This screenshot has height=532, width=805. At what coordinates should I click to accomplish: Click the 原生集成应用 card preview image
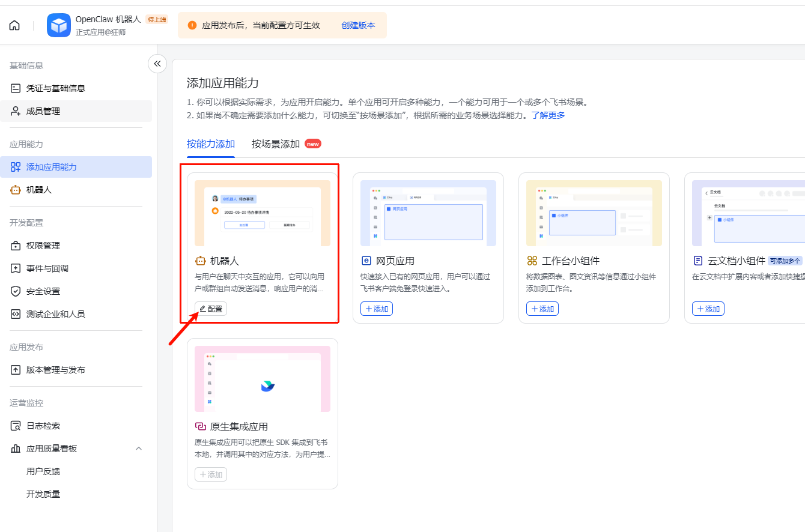263,379
